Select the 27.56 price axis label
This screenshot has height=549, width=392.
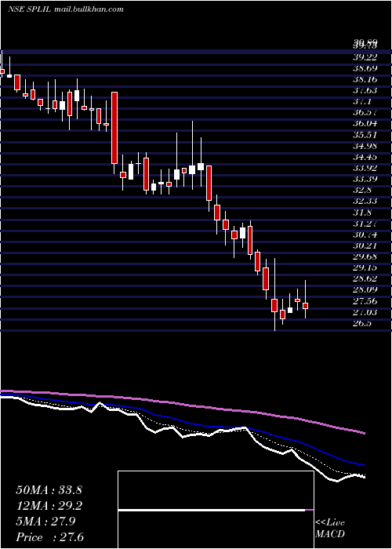(x=365, y=301)
